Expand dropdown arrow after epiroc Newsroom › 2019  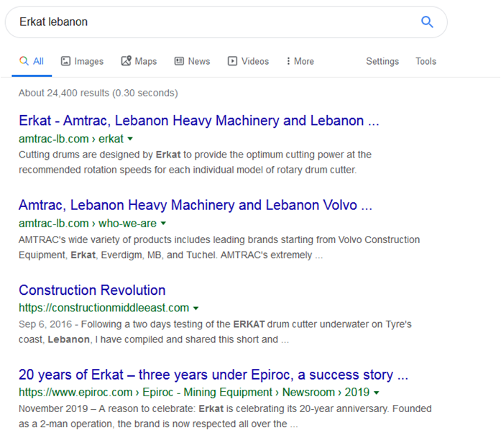tap(377, 393)
